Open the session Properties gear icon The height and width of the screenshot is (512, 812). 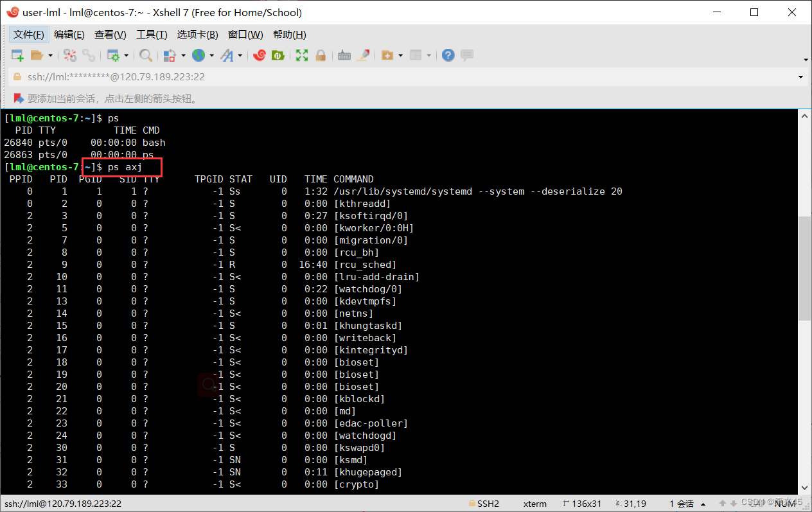point(113,55)
